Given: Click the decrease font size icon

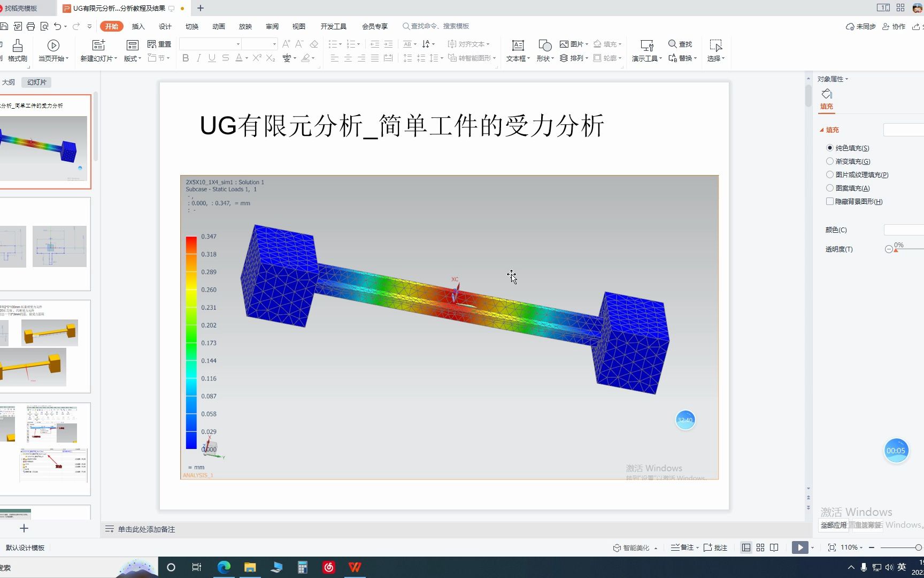Looking at the screenshot, I should (x=299, y=44).
